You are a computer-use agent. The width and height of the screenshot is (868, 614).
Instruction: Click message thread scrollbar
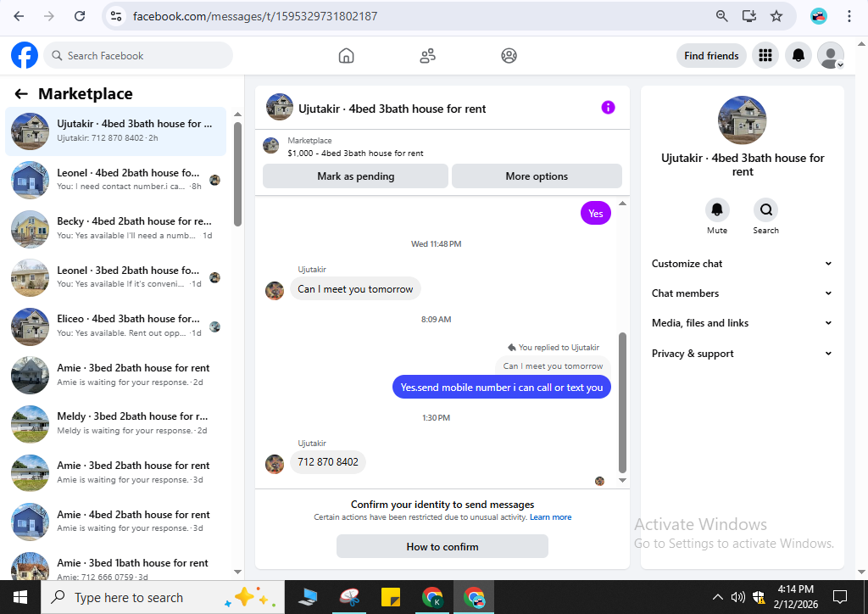pyautogui.click(x=622, y=402)
